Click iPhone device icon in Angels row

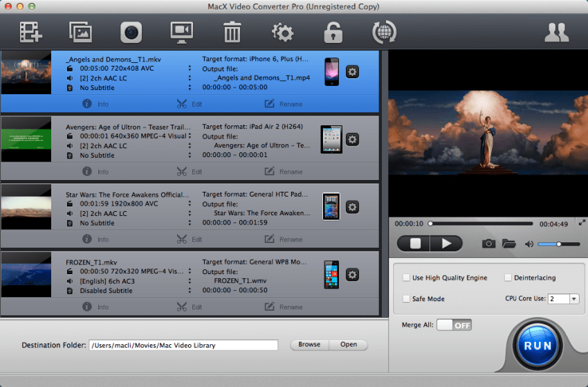(x=331, y=72)
